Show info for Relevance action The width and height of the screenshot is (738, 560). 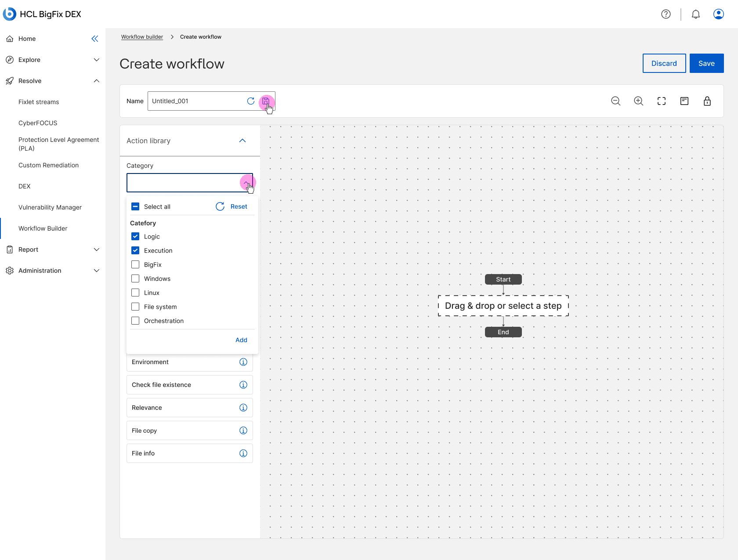click(x=243, y=408)
